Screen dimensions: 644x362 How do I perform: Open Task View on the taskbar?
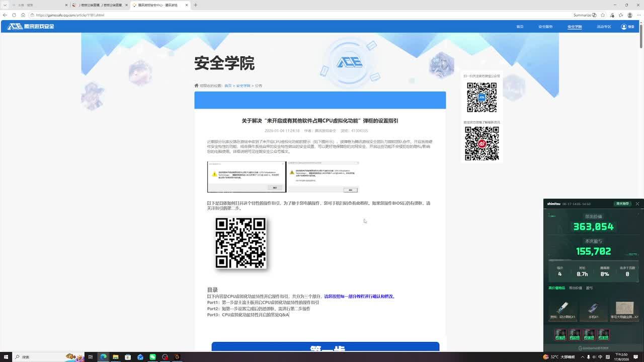(91, 357)
